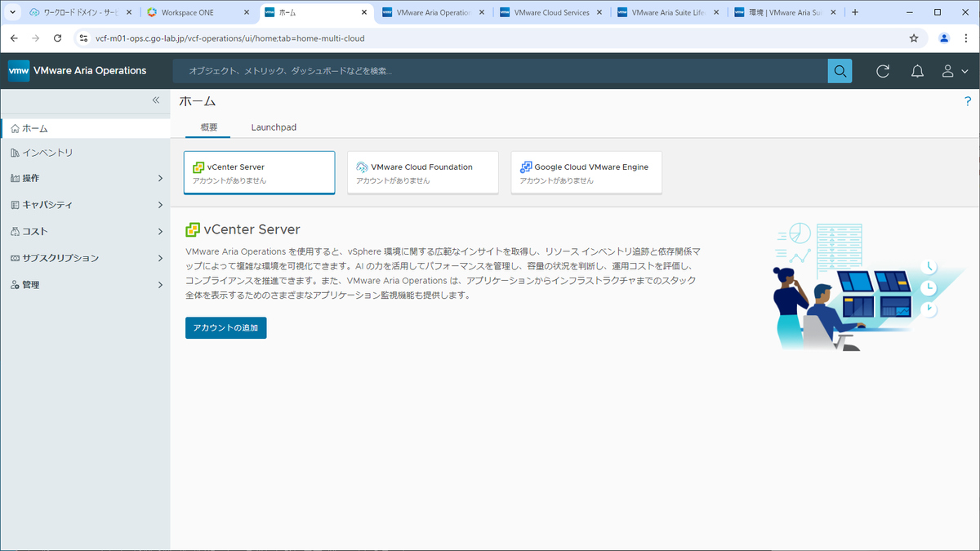Open help question mark icon
Image resolution: width=980 pixels, height=551 pixels.
point(969,100)
